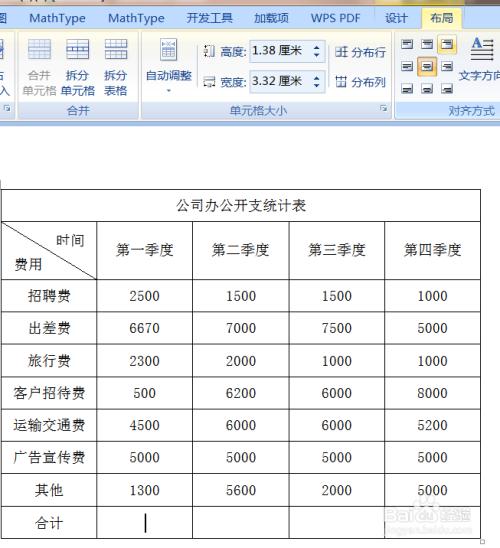Switch to the 设计 ribbon tab
The height and width of the screenshot is (548, 500).
click(396, 18)
